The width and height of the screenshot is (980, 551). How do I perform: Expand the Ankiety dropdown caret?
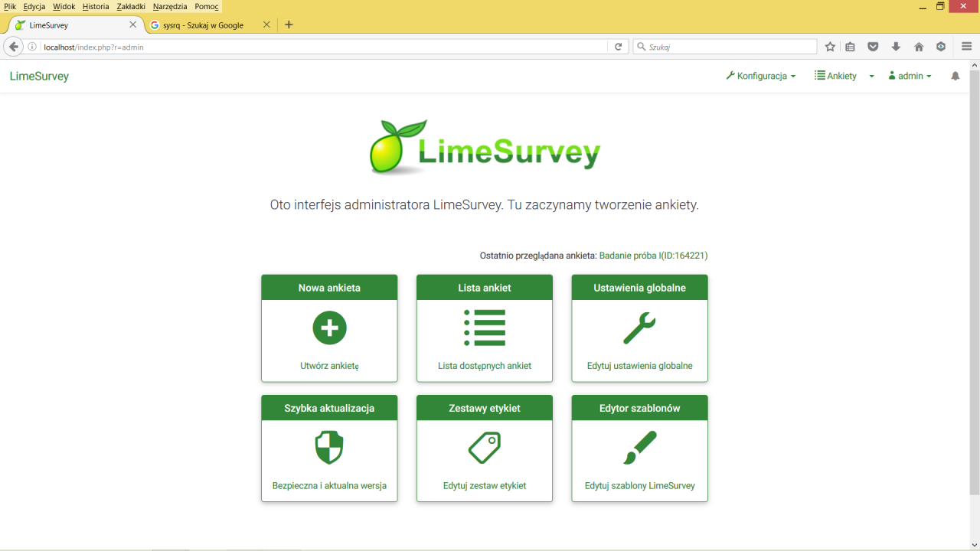click(x=871, y=77)
